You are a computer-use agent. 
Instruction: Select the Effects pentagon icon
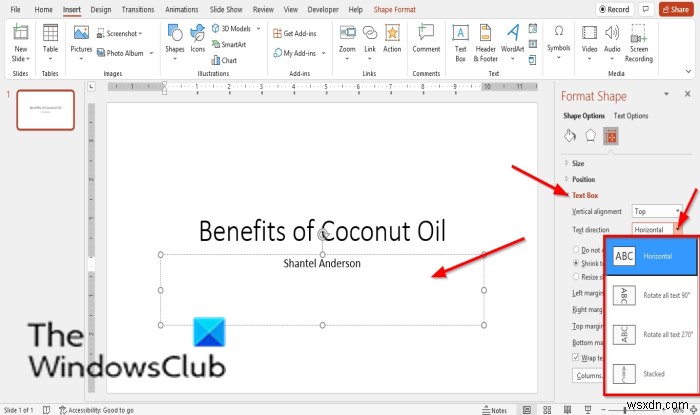point(590,136)
